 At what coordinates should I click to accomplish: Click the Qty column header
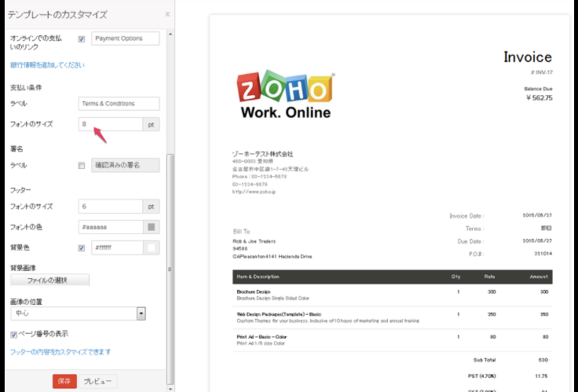[455, 277]
